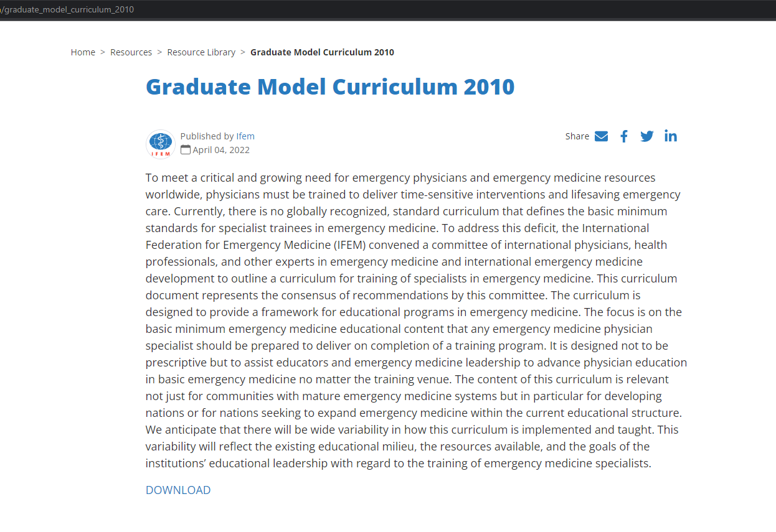Click the Graduate Model Curriculum 2010 page heading

click(x=330, y=86)
